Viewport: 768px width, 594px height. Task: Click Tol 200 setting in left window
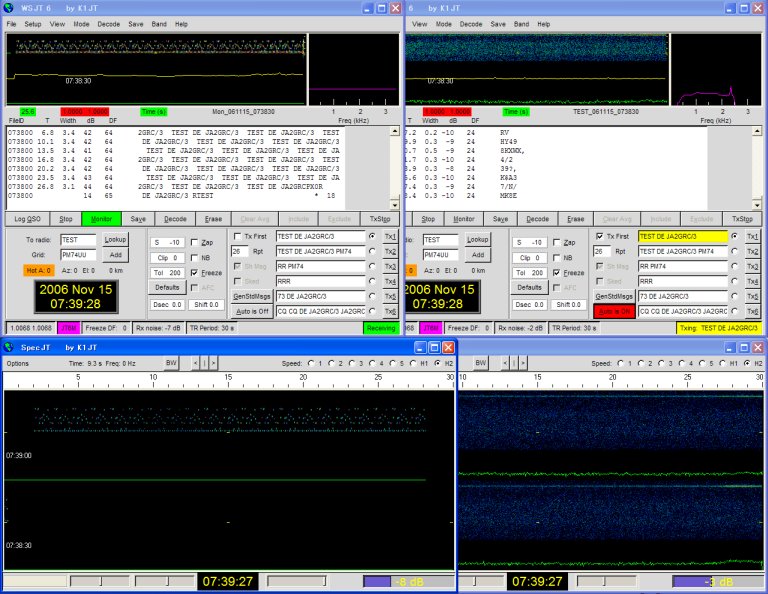(167, 273)
